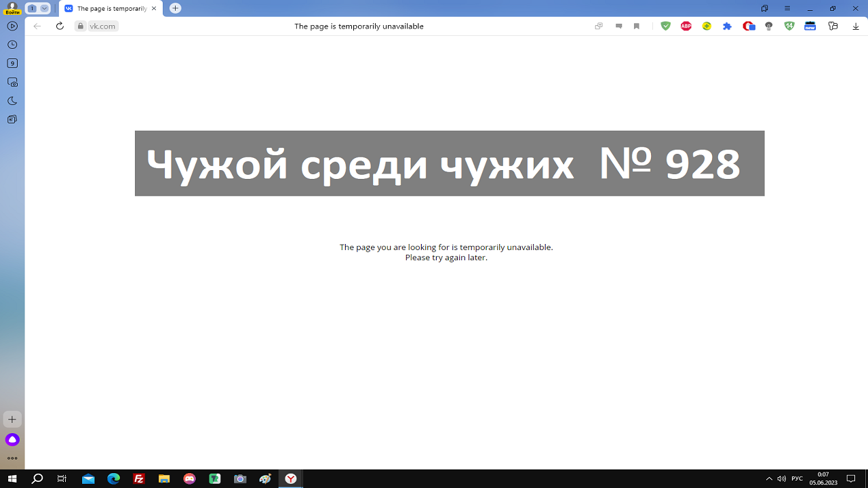
Task: Close the VK tab with the X
Action: click(155, 8)
